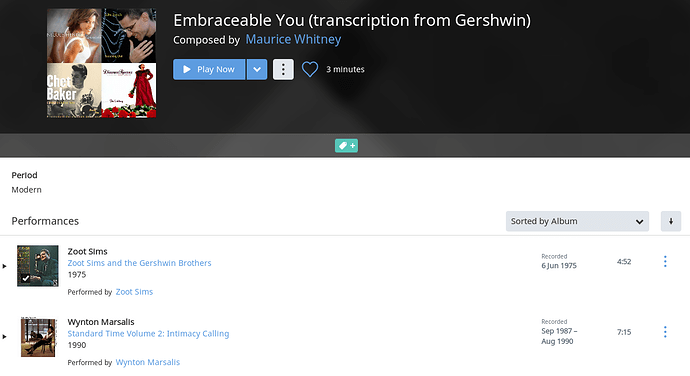The image size is (690, 376).
Task: Open more options for Wynton Marsalis performance
Action: 665,332
